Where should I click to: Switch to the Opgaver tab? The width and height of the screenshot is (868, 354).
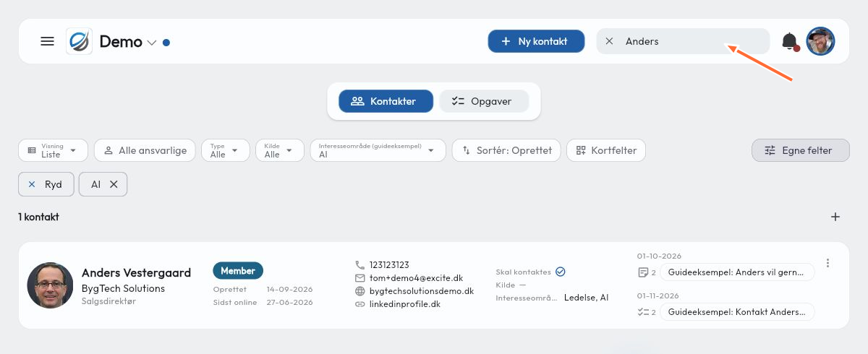(484, 101)
